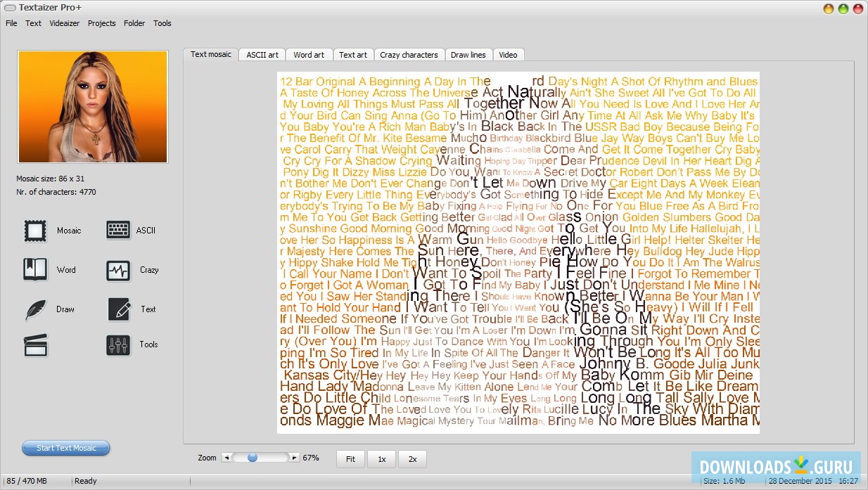Image resolution: width=868 pixels, height=490 pixels.
Task: Click the source photo thumbnail
Action: 93,107
